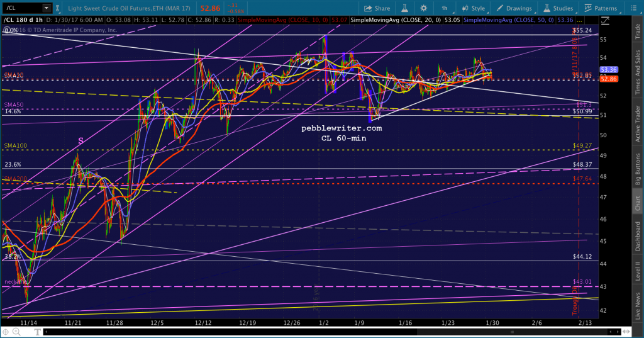
Task: Click the price axis scale icon
Action: pos(604,21)
